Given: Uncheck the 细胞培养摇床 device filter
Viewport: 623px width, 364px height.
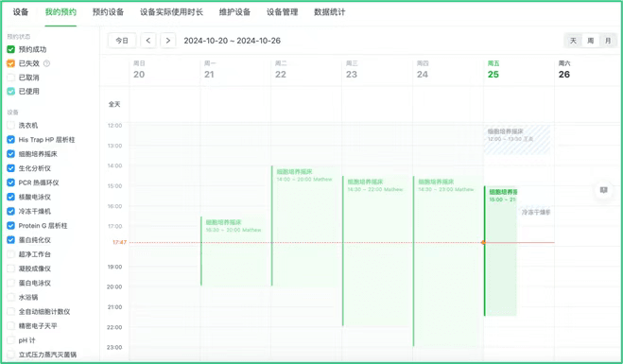Looking at the screenshot, I should (x=10, y=154).
